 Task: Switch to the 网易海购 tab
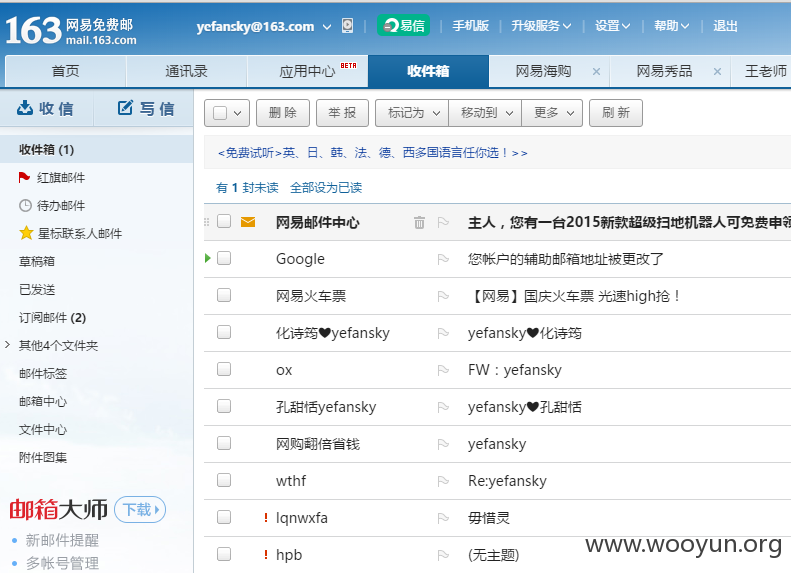(543, 71)
